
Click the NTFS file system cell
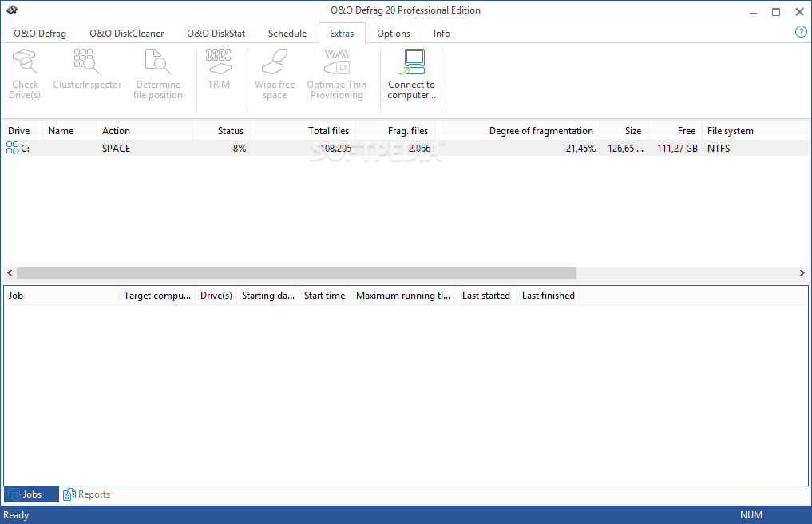(x=719, y=149)
